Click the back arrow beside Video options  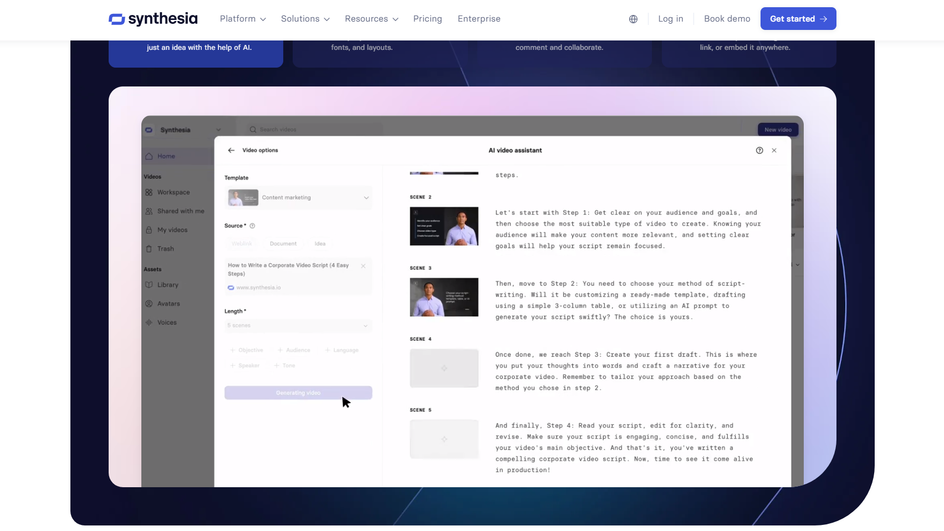pyautogui.click(x=231, y=151)
